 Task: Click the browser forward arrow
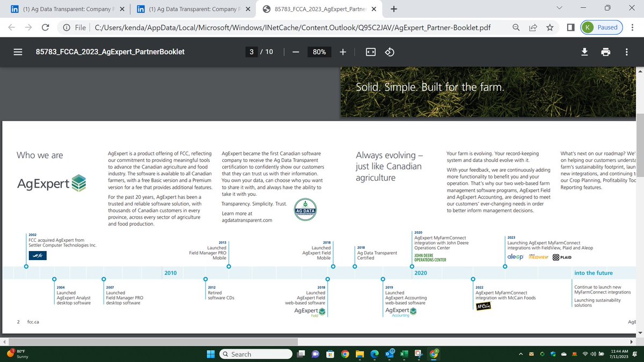pos(28,27)
